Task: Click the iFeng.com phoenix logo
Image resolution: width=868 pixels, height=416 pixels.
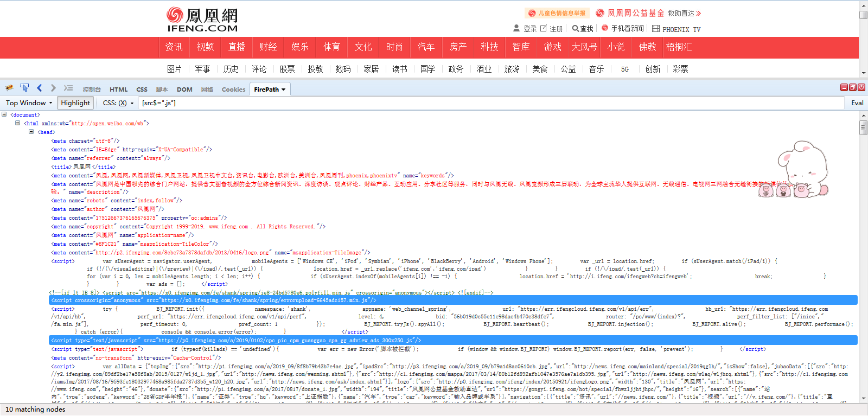Action: (202, 20)
